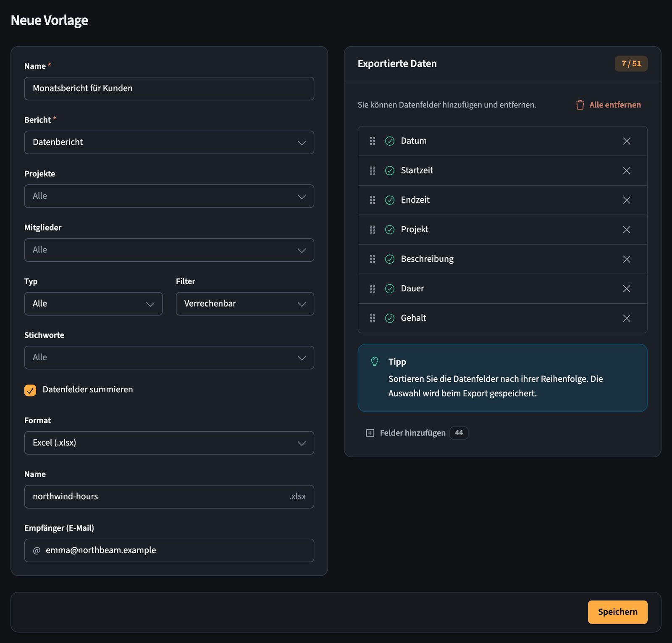Click the drag handle of the Dauer row
This screenshot has height=643, width=672.
pyautogui.click(x=372, y=289)
